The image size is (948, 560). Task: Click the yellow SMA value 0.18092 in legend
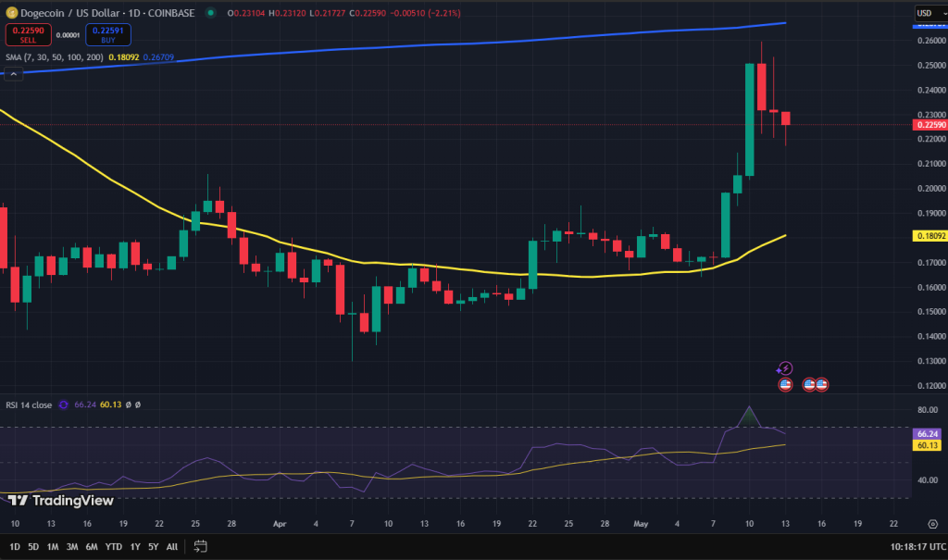click(x=124, y=57)
